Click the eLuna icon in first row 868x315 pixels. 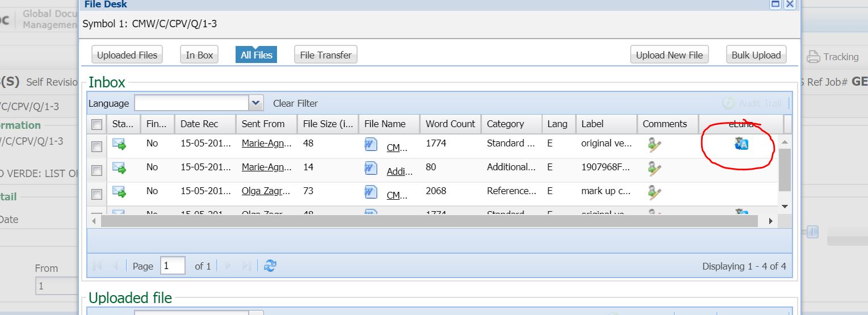(x=741, y=144)
